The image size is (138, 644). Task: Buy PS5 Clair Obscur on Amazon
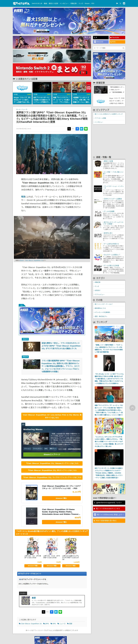coord(61,498)
